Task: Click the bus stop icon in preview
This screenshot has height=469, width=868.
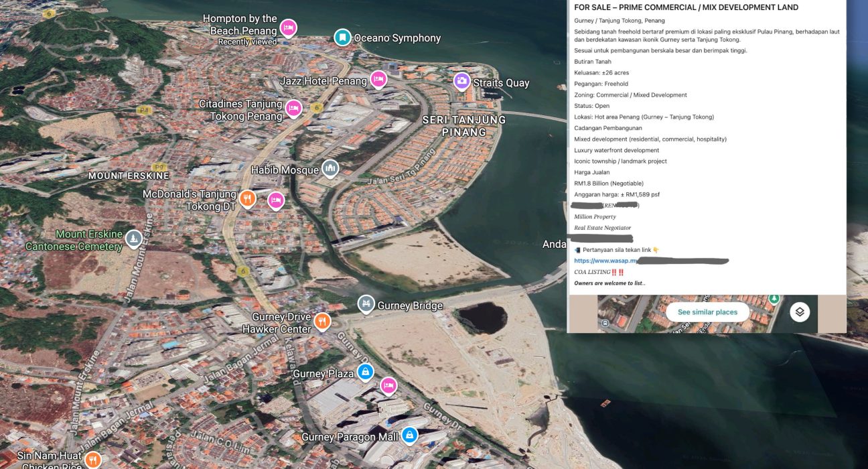Action: pyautogui.click(x=605, y=323)
